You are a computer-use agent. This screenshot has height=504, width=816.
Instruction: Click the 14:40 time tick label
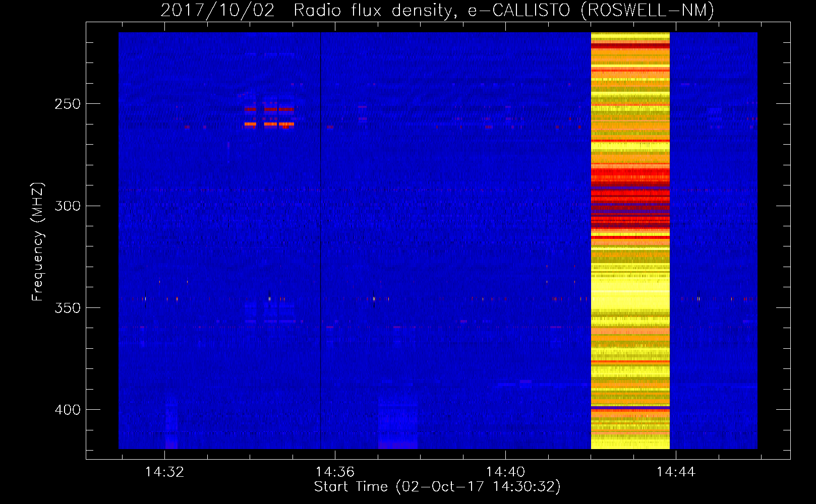coord(505,472)
